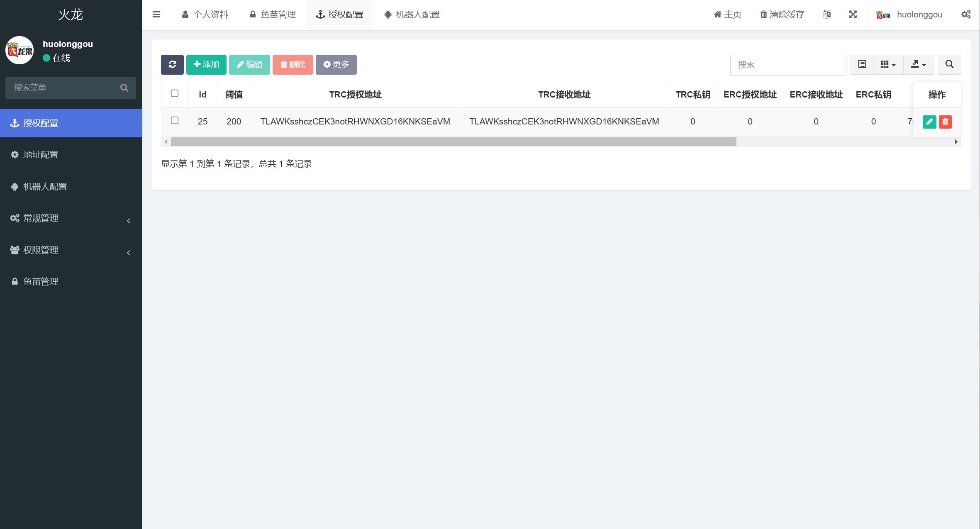Screen dimensions: 980x529
Task: Check the select-all header checkbox
Action: point(175,94)
